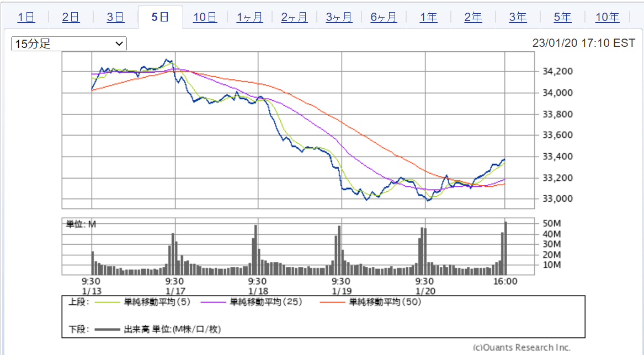Click the 1/17 date axis label

[175, 291]
